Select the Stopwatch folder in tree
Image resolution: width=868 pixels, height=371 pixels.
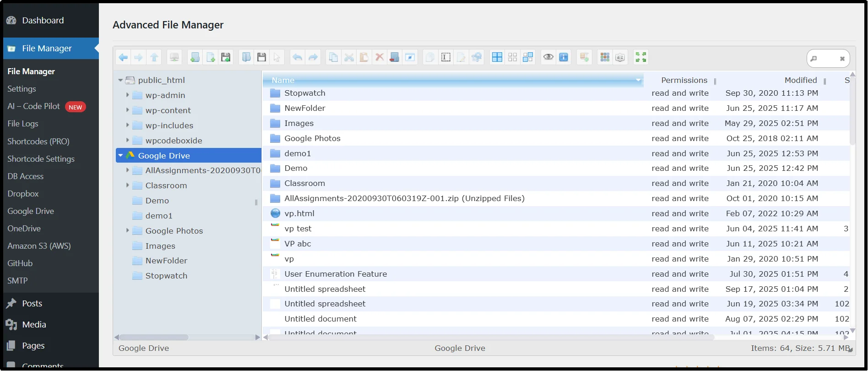click(166, 276)
